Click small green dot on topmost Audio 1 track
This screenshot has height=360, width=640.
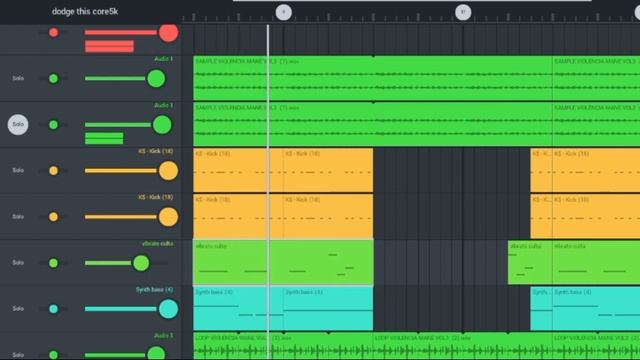click(53, 78)
